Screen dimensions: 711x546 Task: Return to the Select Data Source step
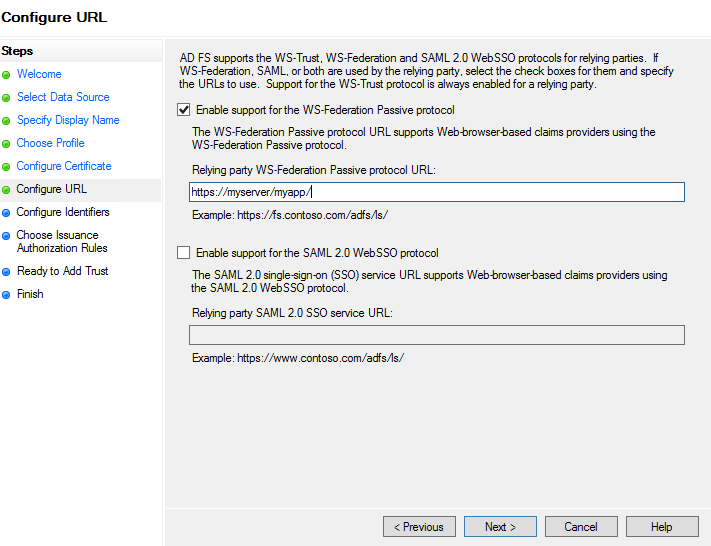tap(63, 97)
